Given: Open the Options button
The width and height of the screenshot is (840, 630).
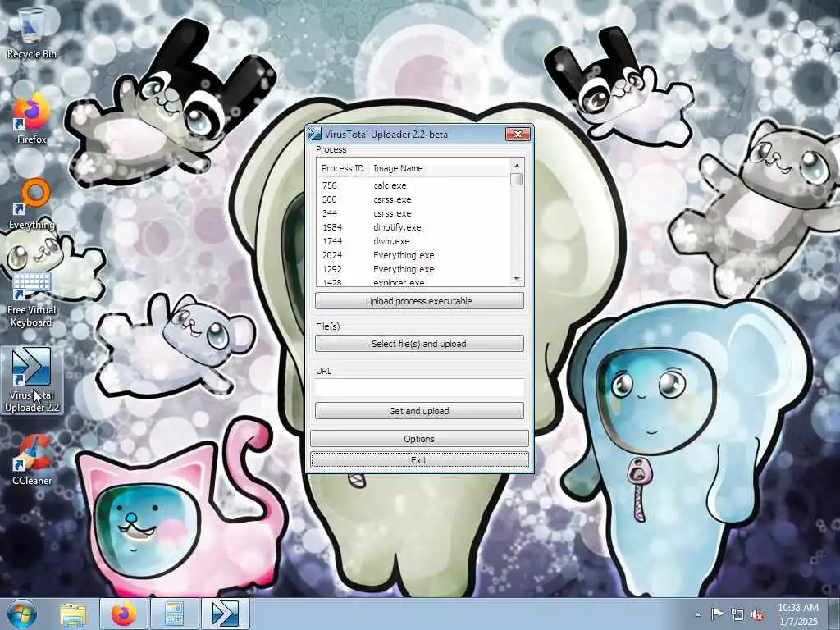Looking at the screenshot, I should [x=419, y=439].
